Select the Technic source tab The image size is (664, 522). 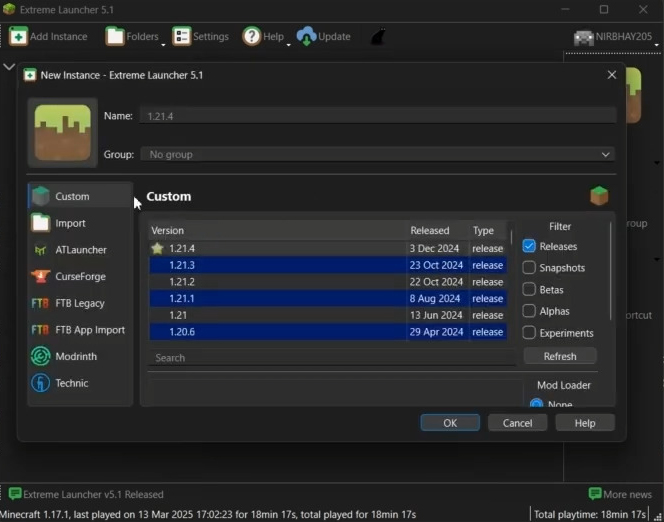[x=80, y=383]
